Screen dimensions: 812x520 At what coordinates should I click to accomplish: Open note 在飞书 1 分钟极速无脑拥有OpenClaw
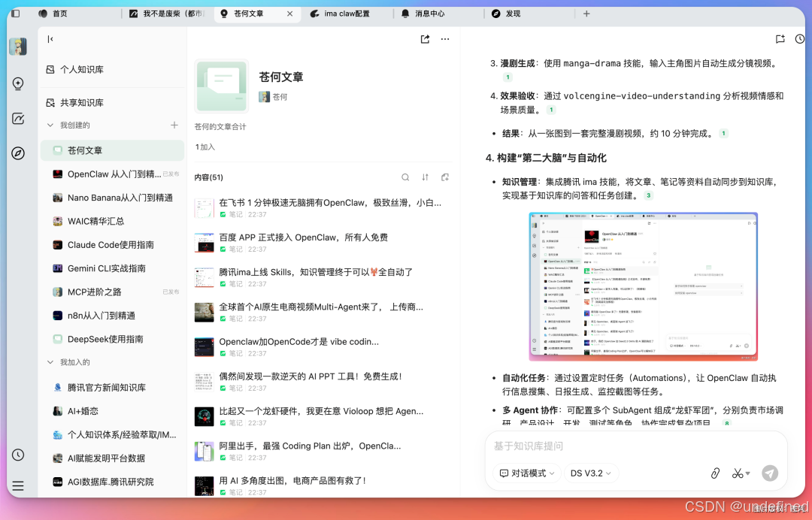coord(323,208)
